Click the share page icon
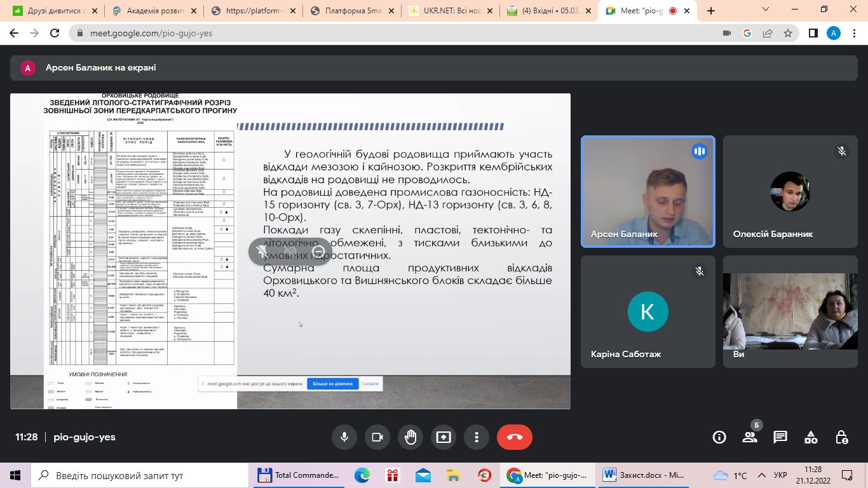 pos(768,34)
